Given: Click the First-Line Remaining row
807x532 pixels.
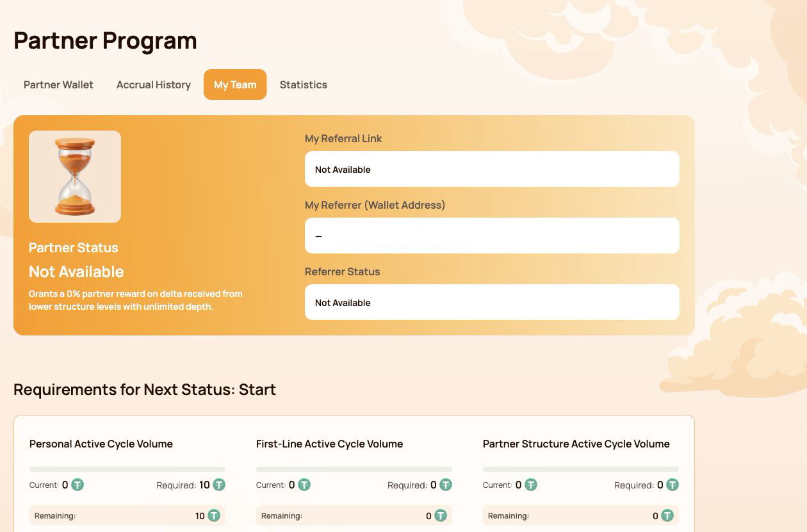Looking at the screenshot, I should [x=354, y=515].
